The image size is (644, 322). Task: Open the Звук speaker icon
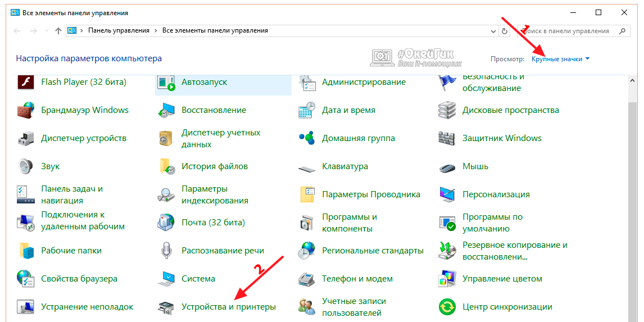pos(25,167)
